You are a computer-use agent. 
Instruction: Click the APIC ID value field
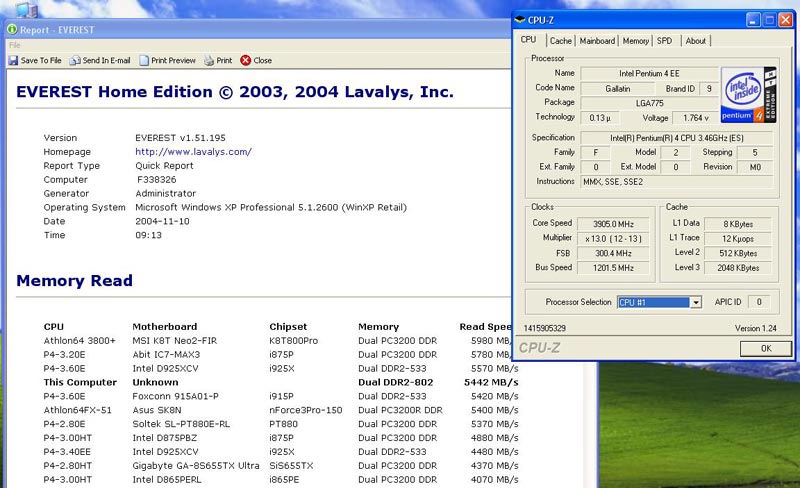[759, 302]
